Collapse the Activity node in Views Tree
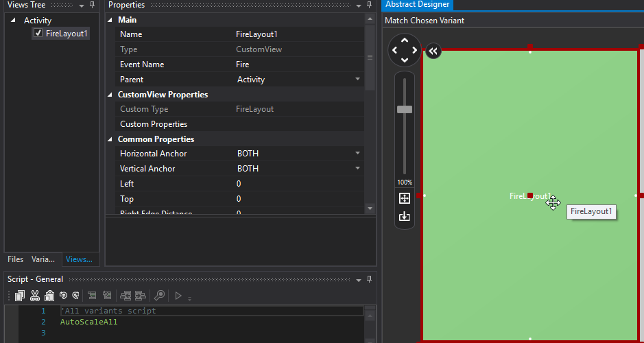The image size is (644, 343). tap(13, 21)
